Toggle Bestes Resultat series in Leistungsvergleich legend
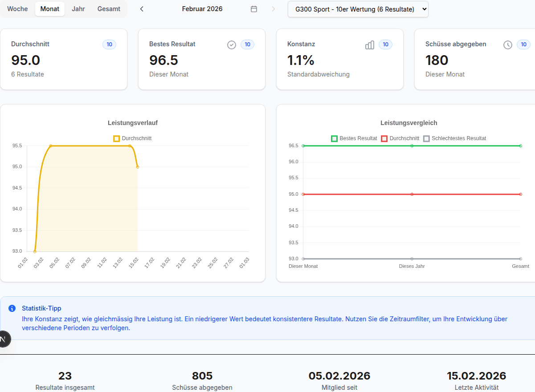 point(354,138)
